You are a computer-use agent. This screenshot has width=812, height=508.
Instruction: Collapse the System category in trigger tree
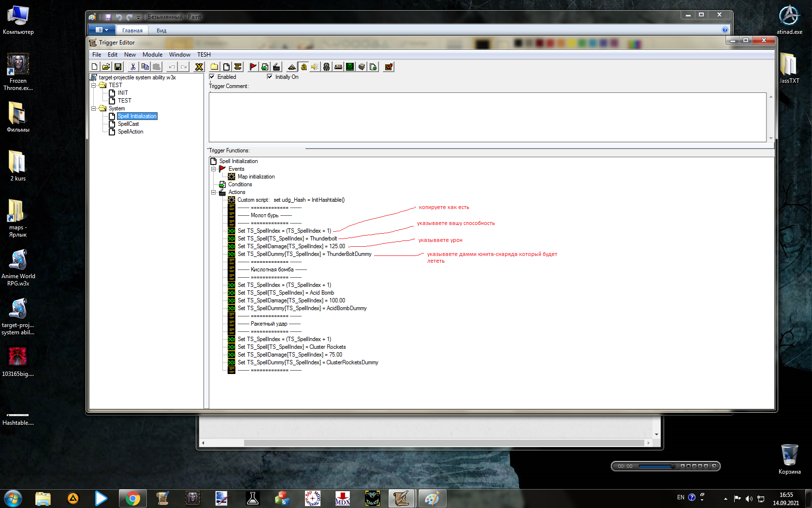click(94, 108)
